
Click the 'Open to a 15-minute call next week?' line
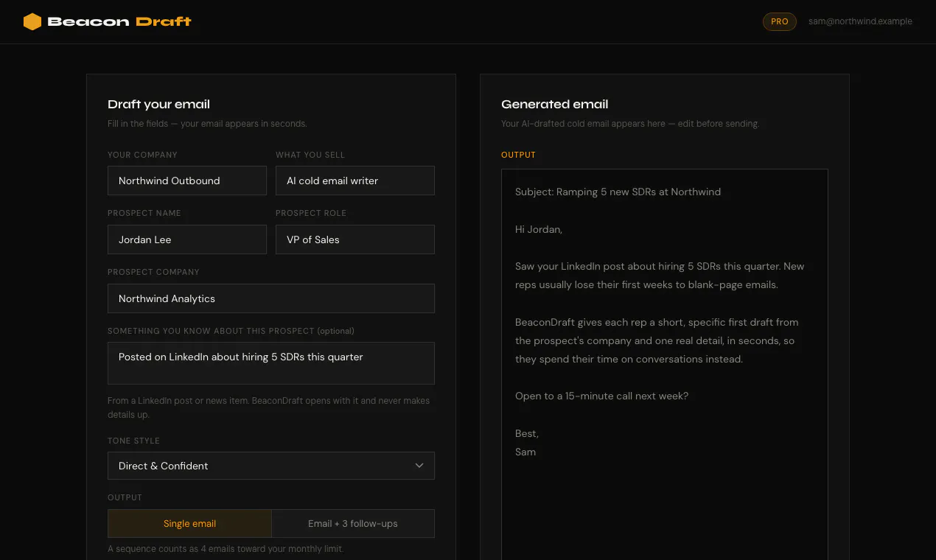click(601, 396)
